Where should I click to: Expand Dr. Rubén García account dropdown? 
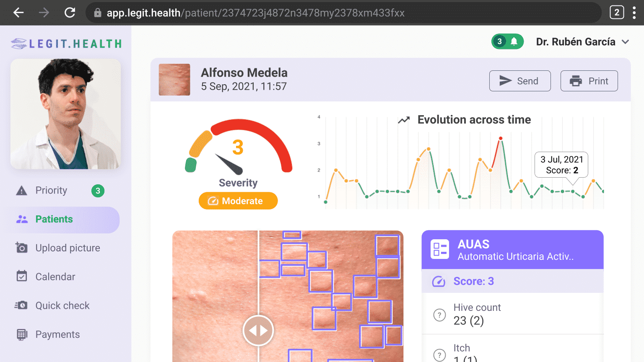pos(625,42)
